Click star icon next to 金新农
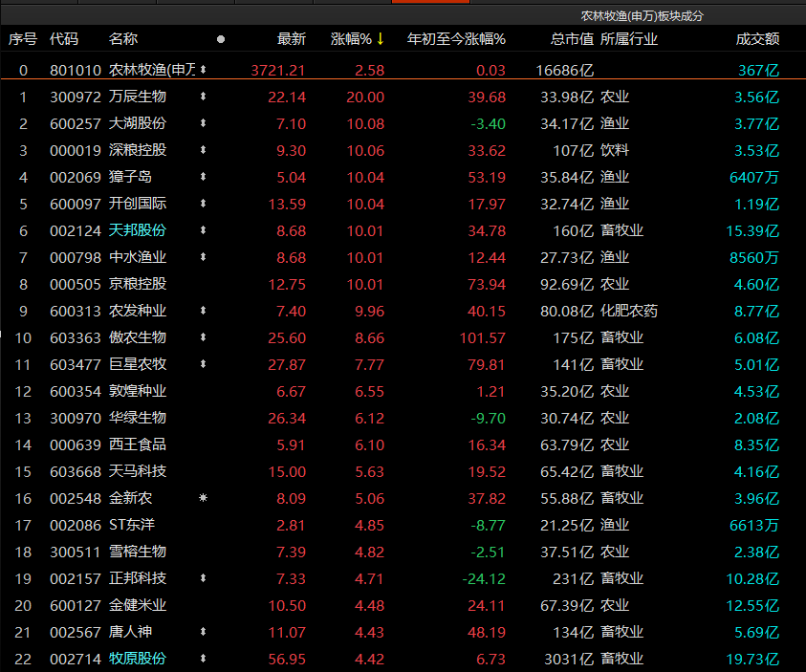Screen dimensions: 806x672 (203, 497)
